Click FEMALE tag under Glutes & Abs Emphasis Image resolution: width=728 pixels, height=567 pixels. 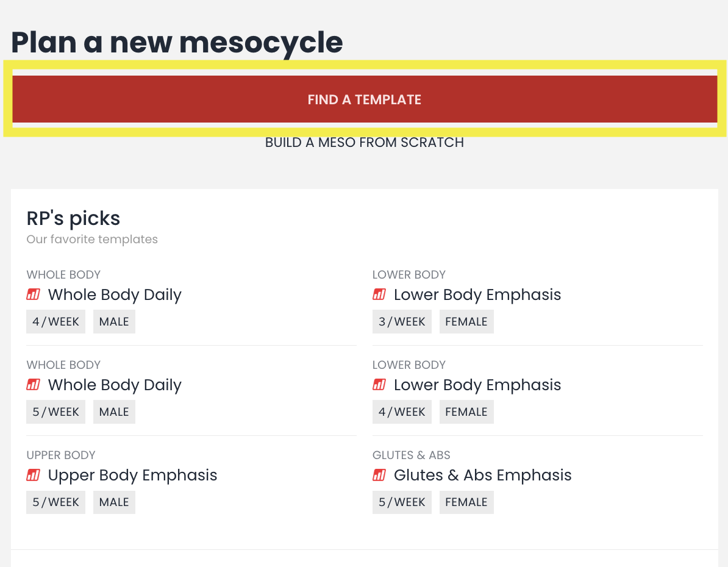tap(466, 502)
